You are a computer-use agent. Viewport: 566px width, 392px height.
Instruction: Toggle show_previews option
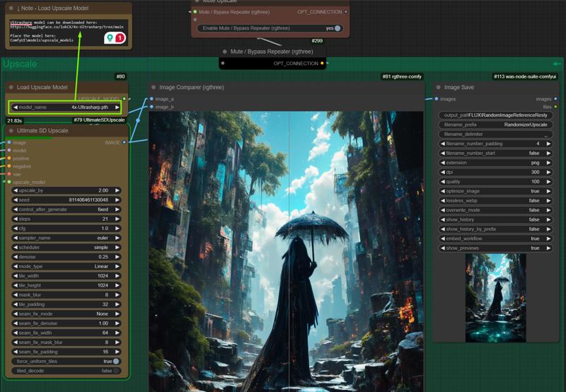pyautogui.click(x=495, y=248)
